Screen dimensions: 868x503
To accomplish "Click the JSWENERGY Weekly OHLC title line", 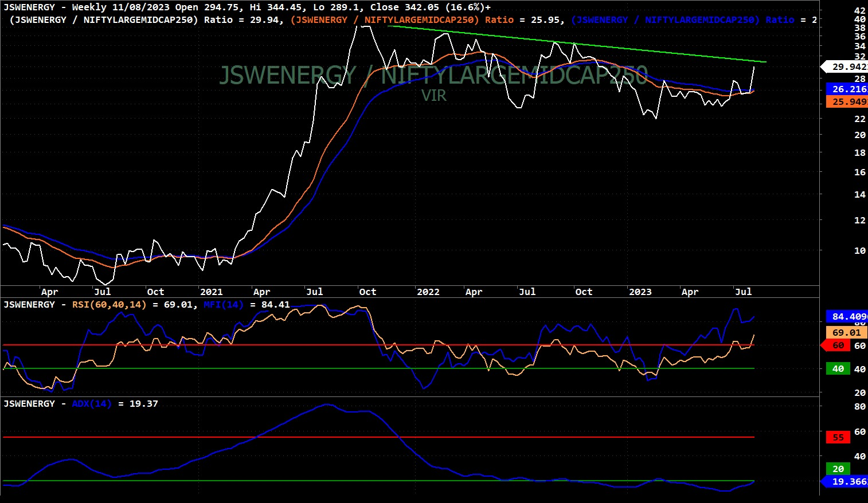I will click(247, 7).
